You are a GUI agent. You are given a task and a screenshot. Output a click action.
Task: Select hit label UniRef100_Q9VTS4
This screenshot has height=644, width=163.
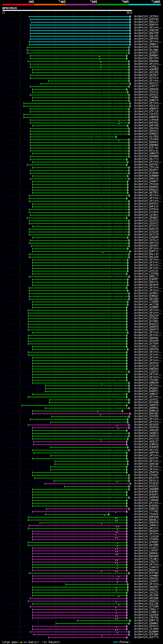[x=146, y=243]
